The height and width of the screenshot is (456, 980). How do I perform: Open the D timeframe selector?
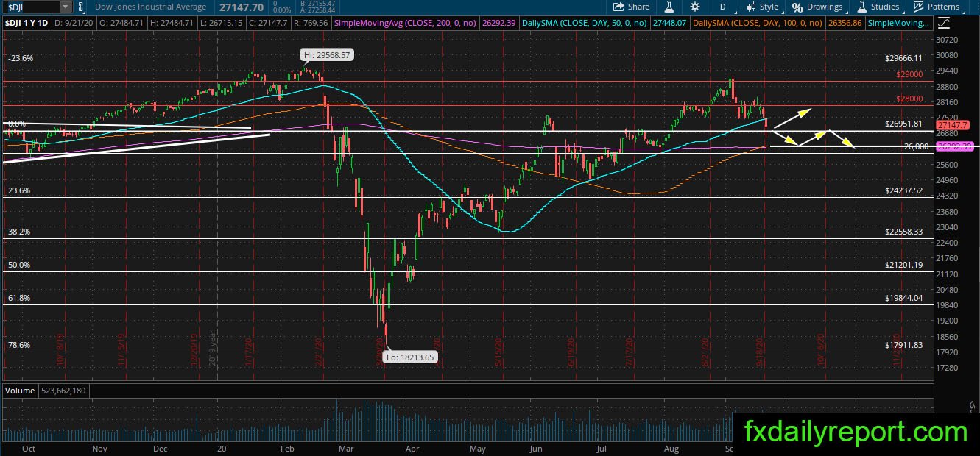pos(723,7)
